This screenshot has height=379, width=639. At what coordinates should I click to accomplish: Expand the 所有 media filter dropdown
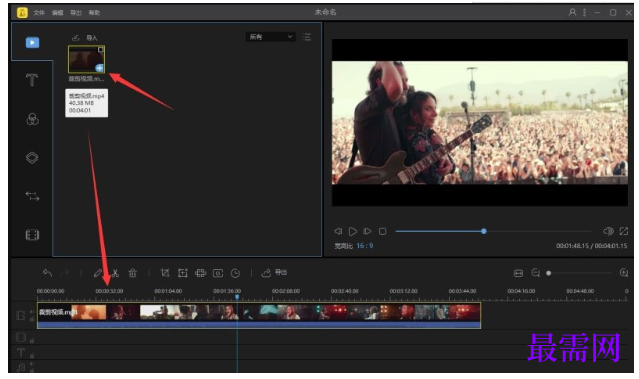(270, 37)
